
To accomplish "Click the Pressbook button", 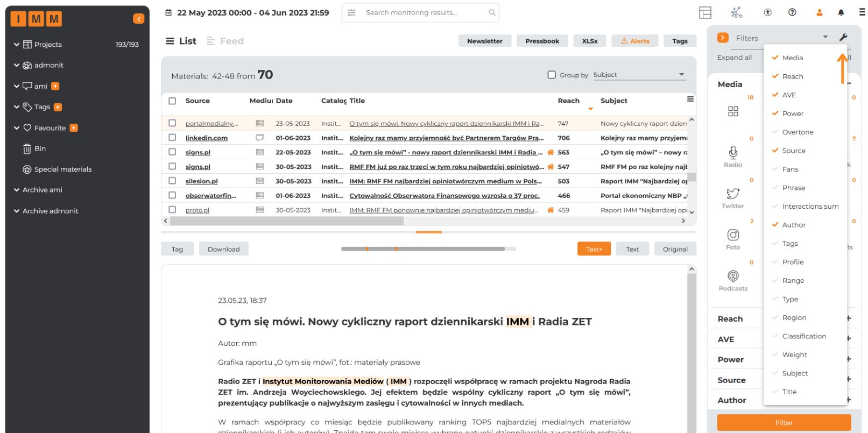I will pos(542,41).
